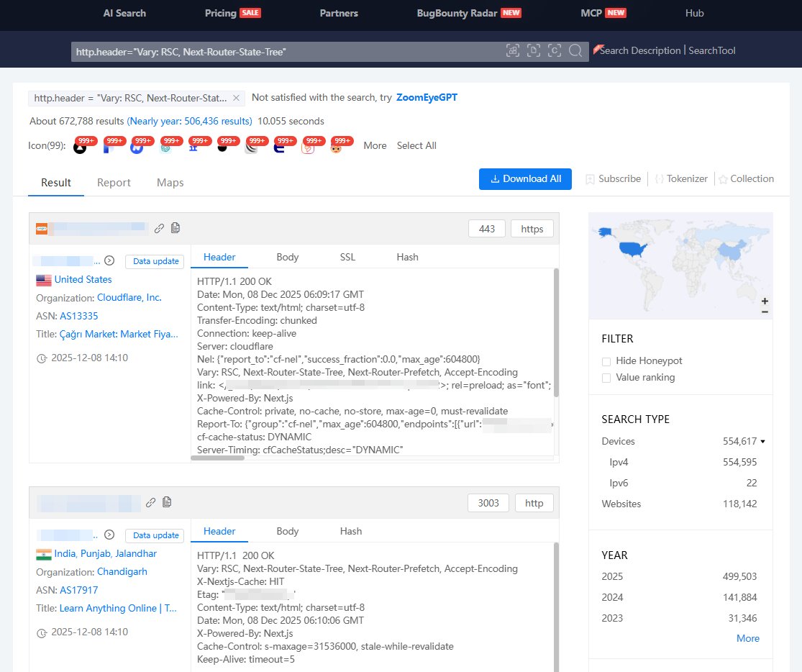The width and height of the screenshot is (802, 672).
Task: Click the Download All button
Action: [x=525, y=178]
